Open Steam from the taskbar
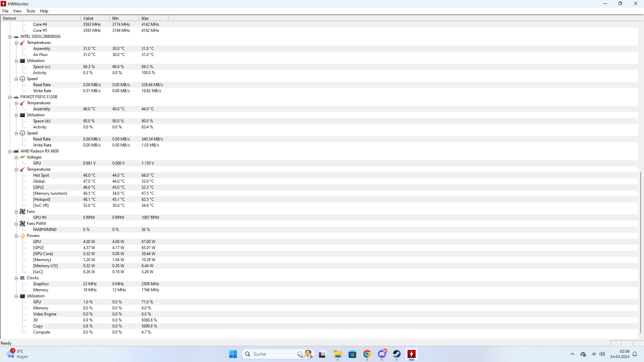This screenshot has height=362, width=644. click(397, 354)
